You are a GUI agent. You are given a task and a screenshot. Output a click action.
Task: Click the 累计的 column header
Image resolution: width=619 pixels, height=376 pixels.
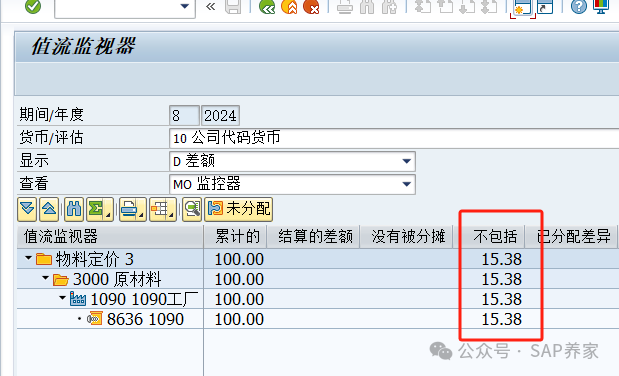pyautogui.click(x=236, y=237)
